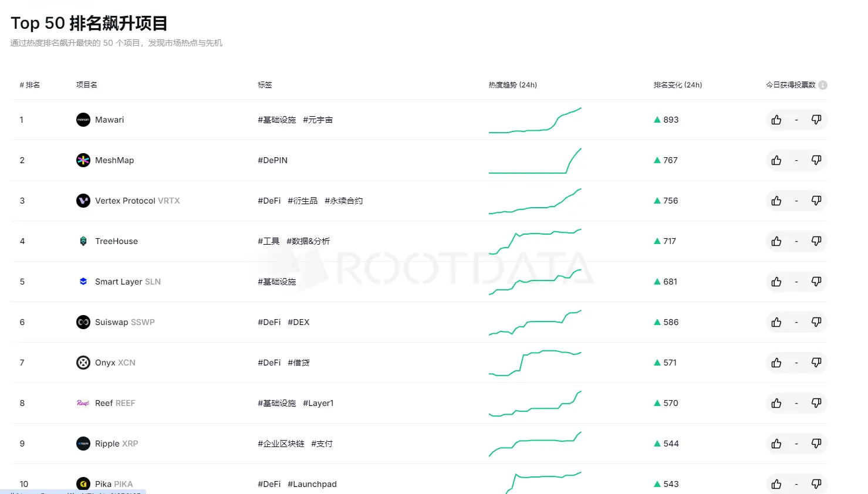
Task: Give TreeHouse a thumbs-up vote
Action: [x=776, y=241]
